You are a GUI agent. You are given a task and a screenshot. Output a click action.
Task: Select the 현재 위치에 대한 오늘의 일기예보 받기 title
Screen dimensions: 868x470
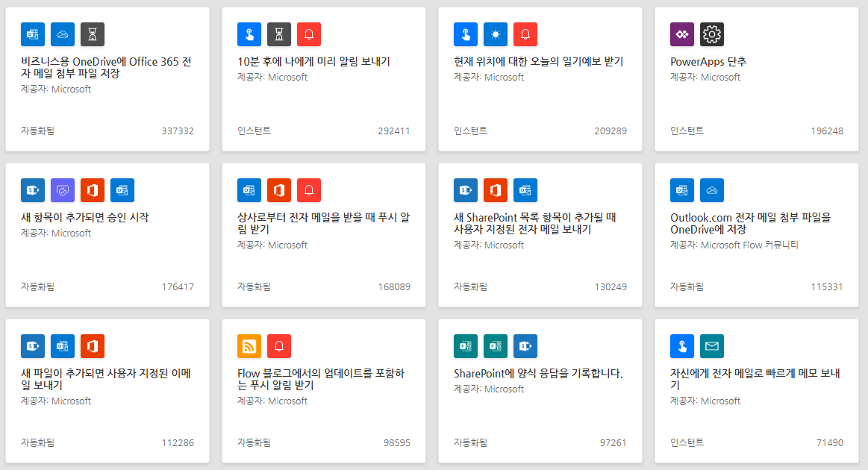point(538,62)
